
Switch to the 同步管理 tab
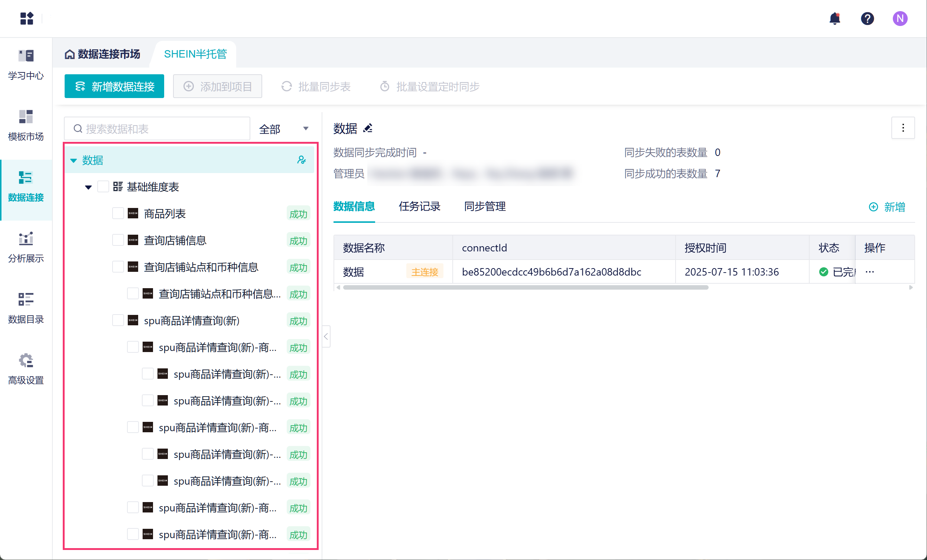pyautogui.click(x=485, y=206)
